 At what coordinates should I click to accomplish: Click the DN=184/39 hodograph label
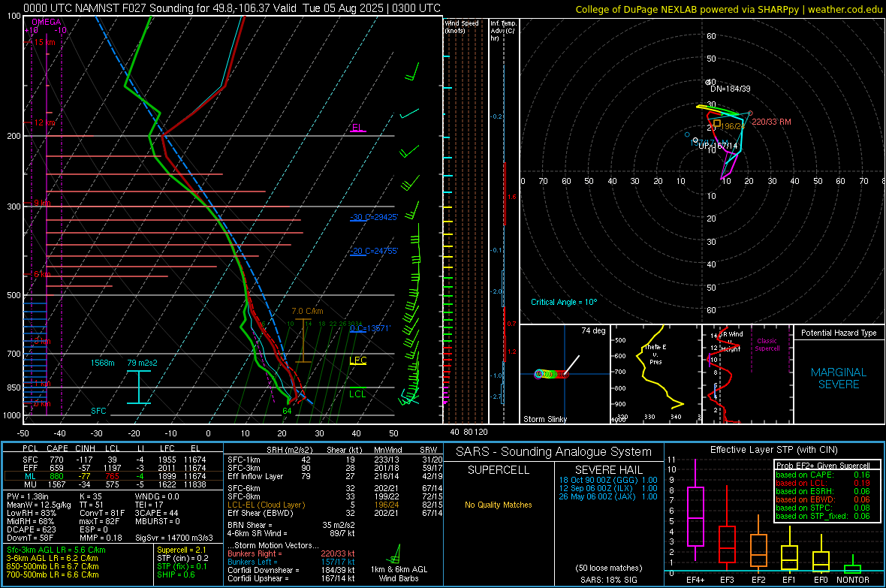[x=731, y=89]
